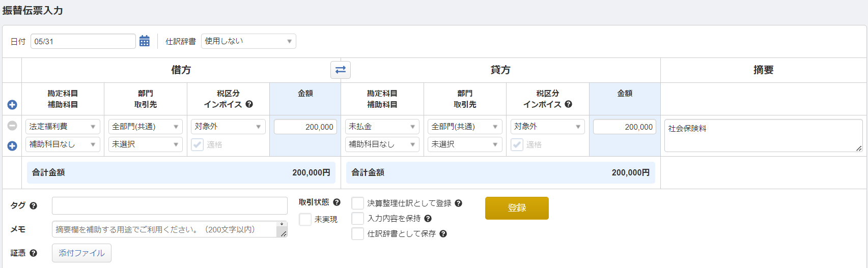Check 決算整理仕訳として登録 option
This screenshot has height=268, width=868.
point(358,203)
